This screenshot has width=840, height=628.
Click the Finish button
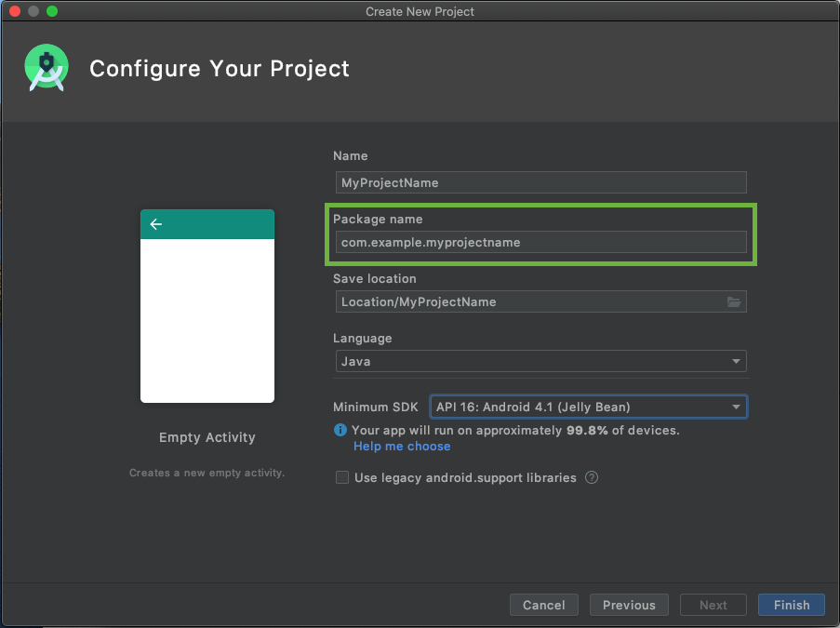[x=792, y=605]
